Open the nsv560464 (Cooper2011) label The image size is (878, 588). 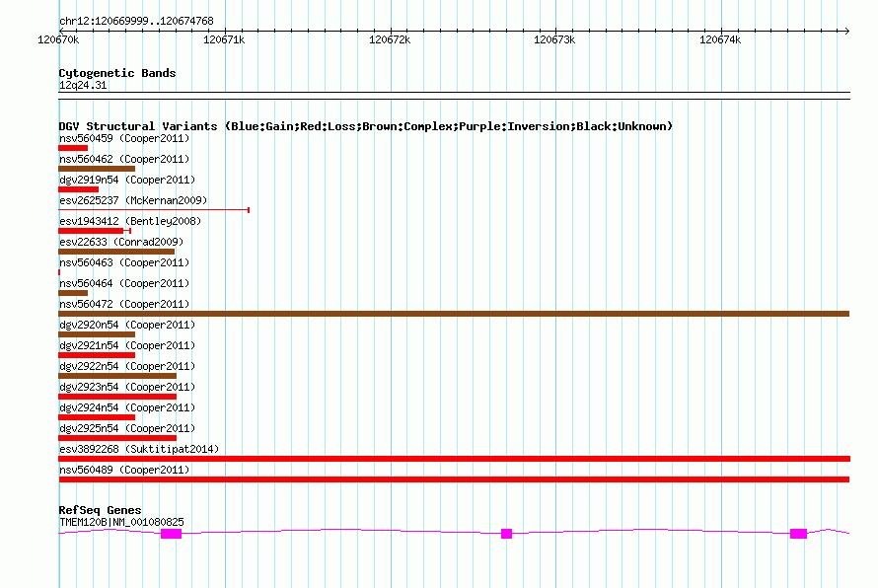coord(124,283)
